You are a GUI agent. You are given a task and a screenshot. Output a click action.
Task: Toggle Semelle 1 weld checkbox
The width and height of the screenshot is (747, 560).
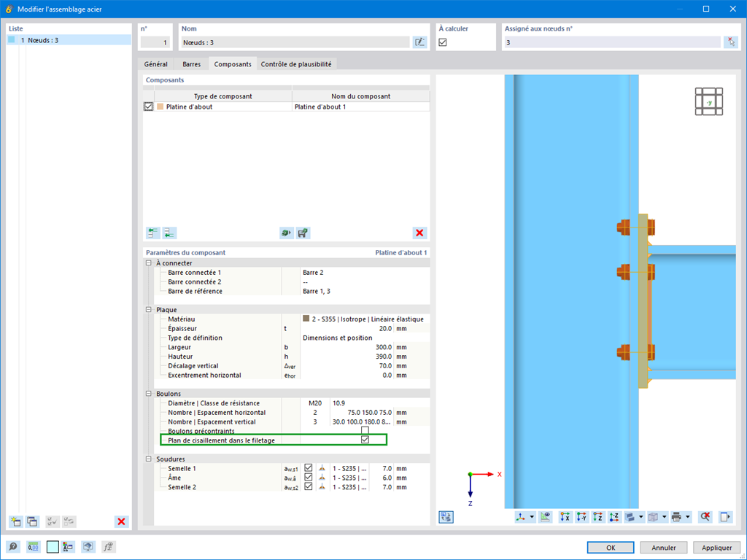309,468
